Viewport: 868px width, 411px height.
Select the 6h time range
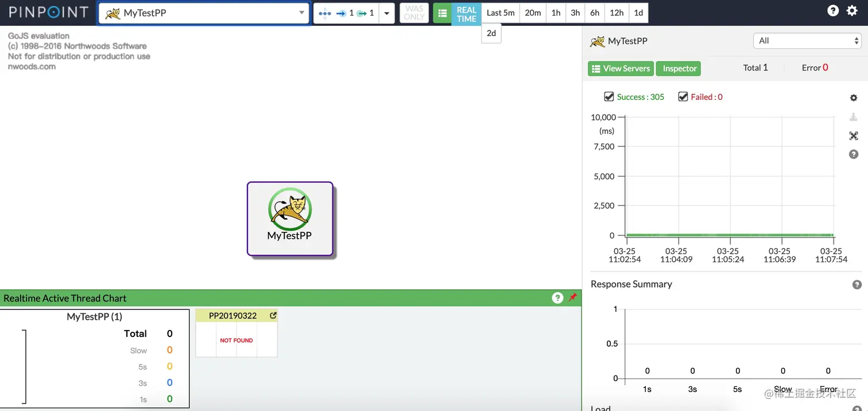point(595,13)
